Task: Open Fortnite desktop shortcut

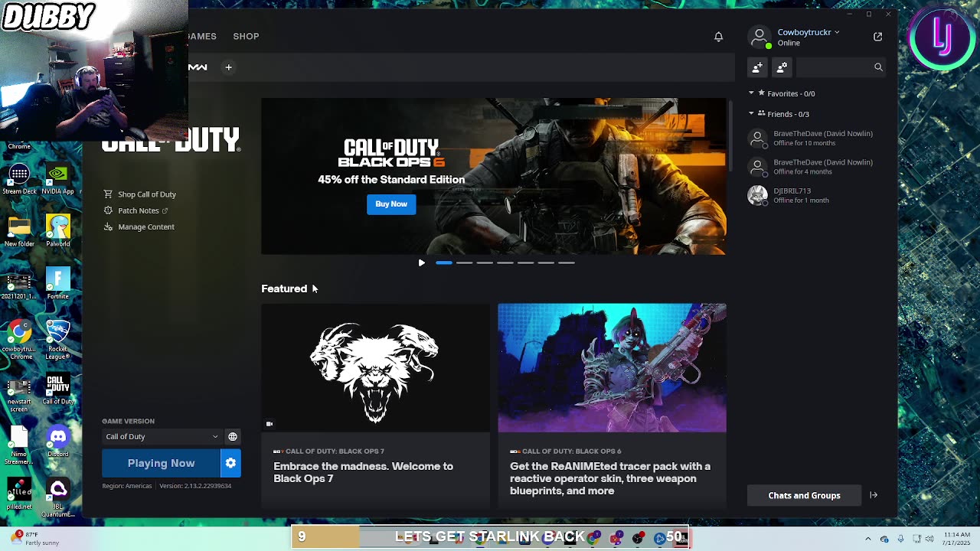Action: click(57, 283)
